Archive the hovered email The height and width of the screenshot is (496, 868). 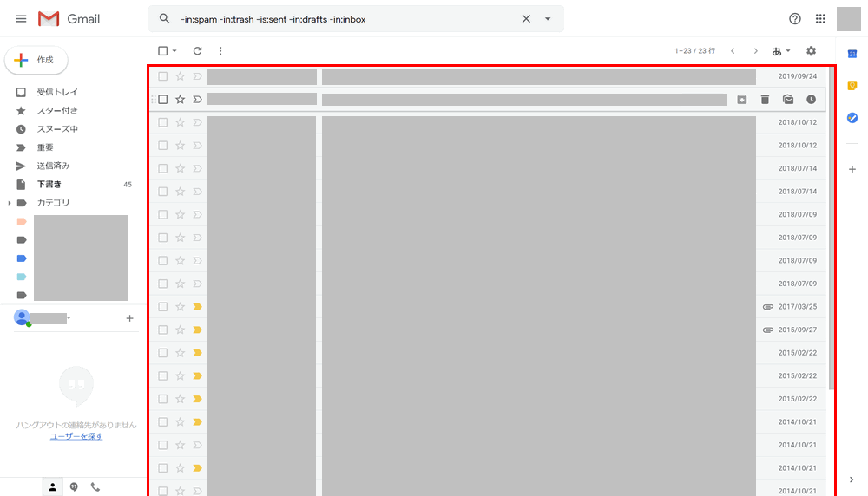742,100
